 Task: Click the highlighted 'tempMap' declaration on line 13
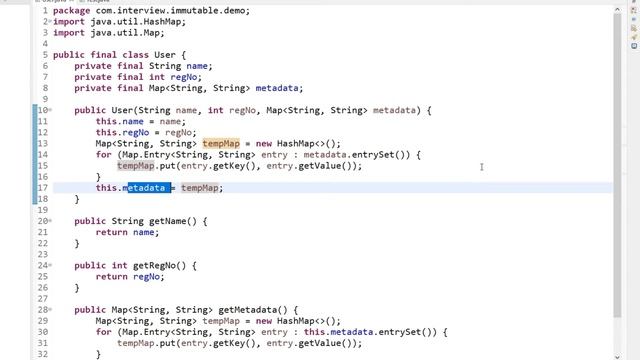[x=221, y=144]
